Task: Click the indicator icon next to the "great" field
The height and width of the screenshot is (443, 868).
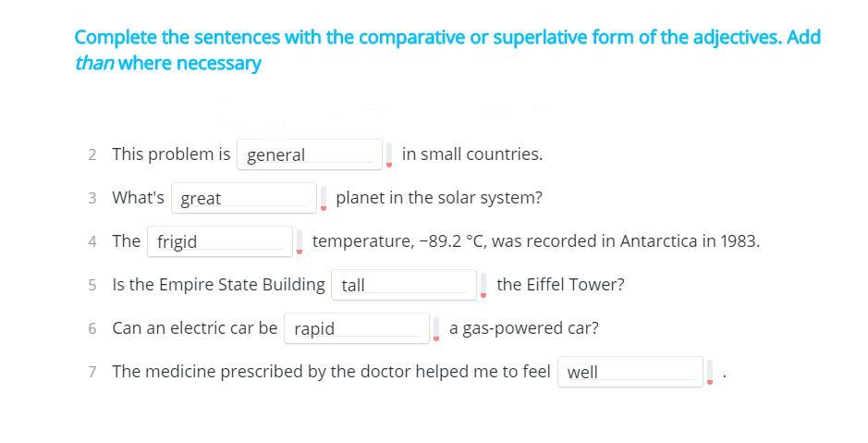Action: point(324,198)
